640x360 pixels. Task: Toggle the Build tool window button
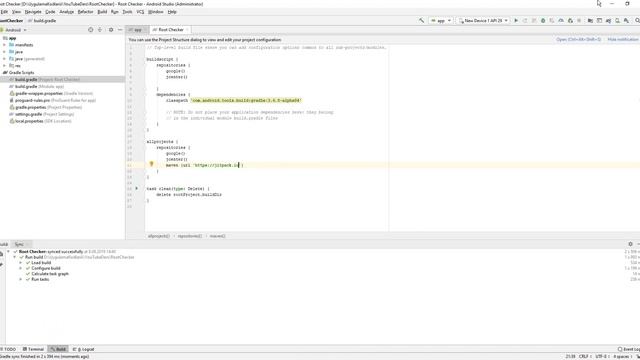[x=58, y=349]
